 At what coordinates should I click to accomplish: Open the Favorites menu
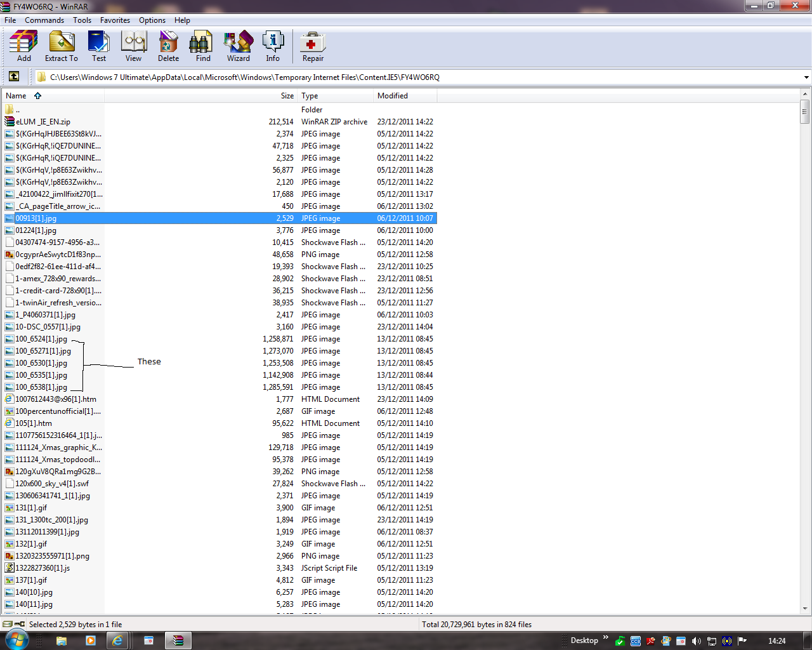click(x=115, y=20)
